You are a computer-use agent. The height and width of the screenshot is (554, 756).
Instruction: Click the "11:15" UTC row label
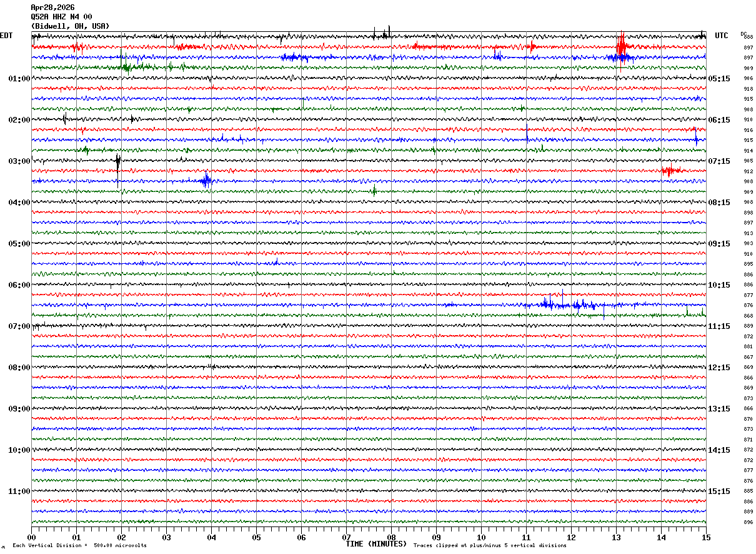(719, 326)
